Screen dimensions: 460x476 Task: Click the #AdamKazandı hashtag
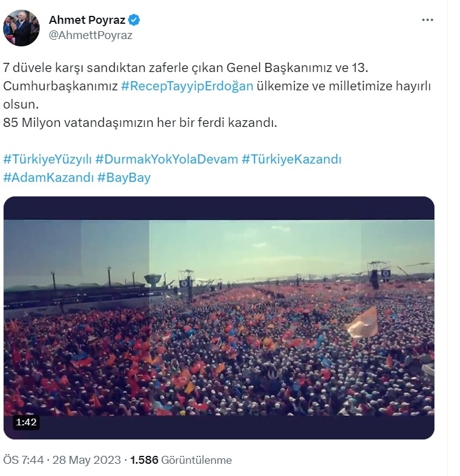coord(49,178)
